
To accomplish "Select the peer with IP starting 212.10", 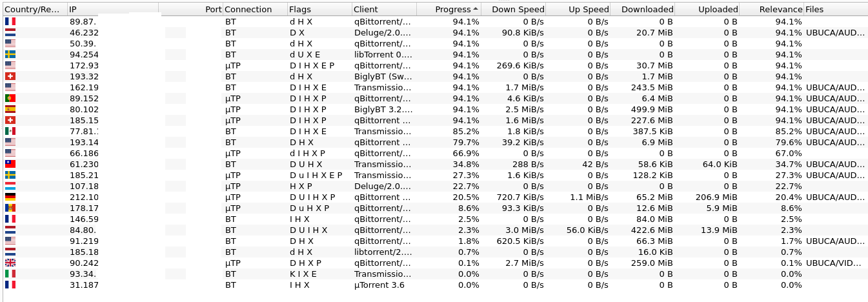I will coord(84,197).
